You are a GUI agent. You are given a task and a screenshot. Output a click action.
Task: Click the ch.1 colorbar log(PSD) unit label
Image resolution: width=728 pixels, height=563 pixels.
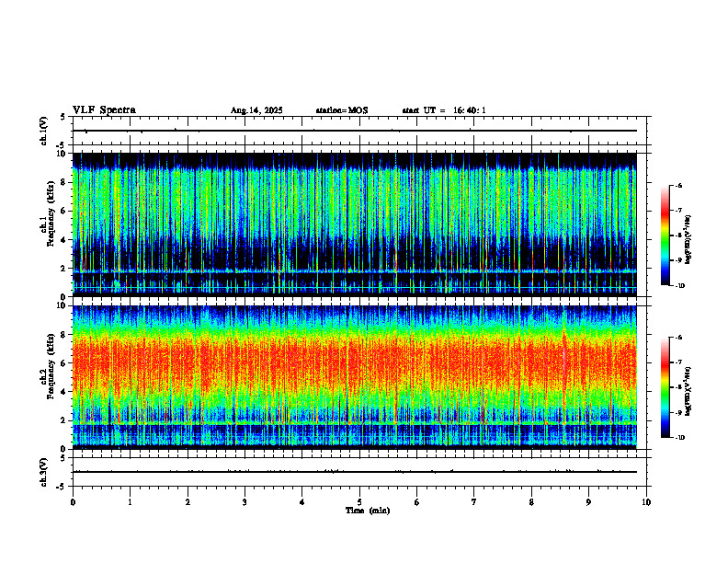(688, 240)
